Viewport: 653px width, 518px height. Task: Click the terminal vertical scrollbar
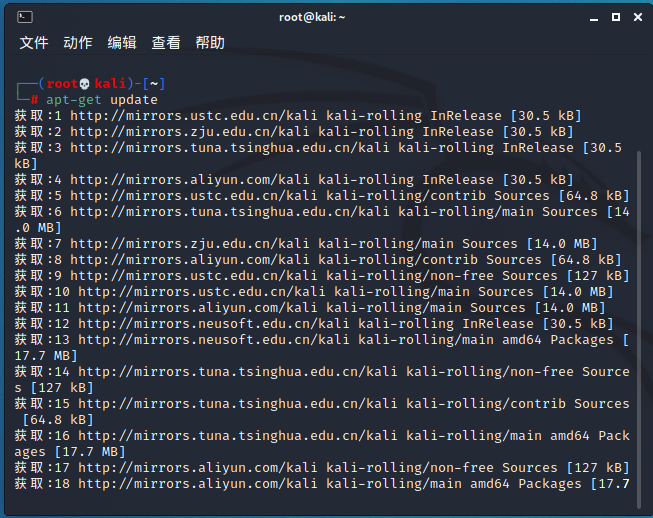639,330
